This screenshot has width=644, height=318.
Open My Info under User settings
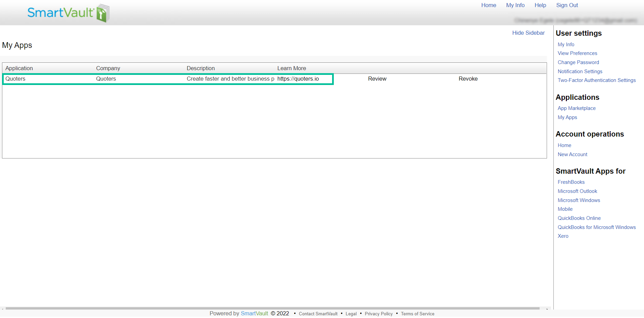coord(566,45)
